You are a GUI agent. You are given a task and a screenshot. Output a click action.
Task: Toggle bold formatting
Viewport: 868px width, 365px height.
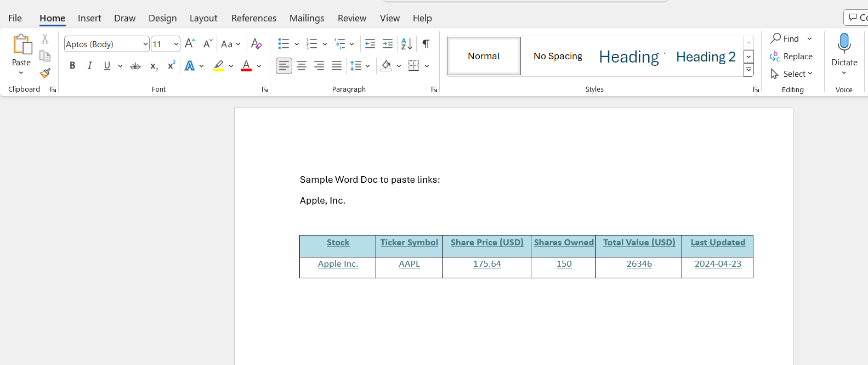point(72,66)
